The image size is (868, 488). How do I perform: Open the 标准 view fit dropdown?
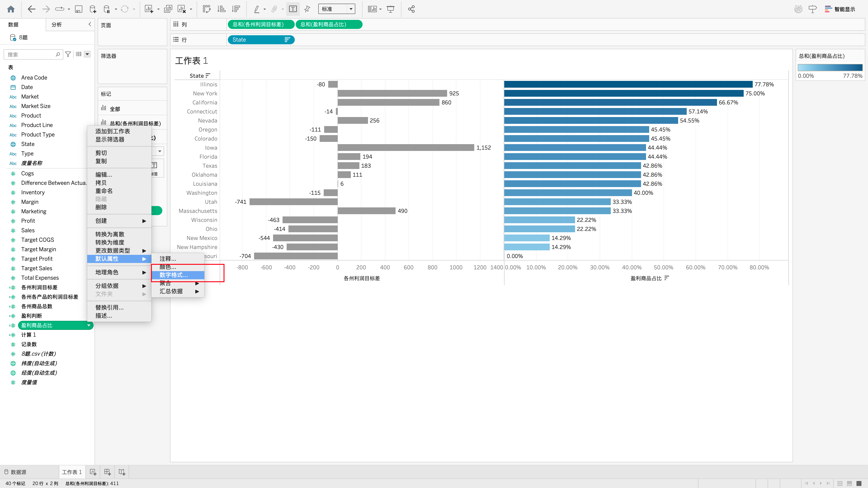pos(336,9)
